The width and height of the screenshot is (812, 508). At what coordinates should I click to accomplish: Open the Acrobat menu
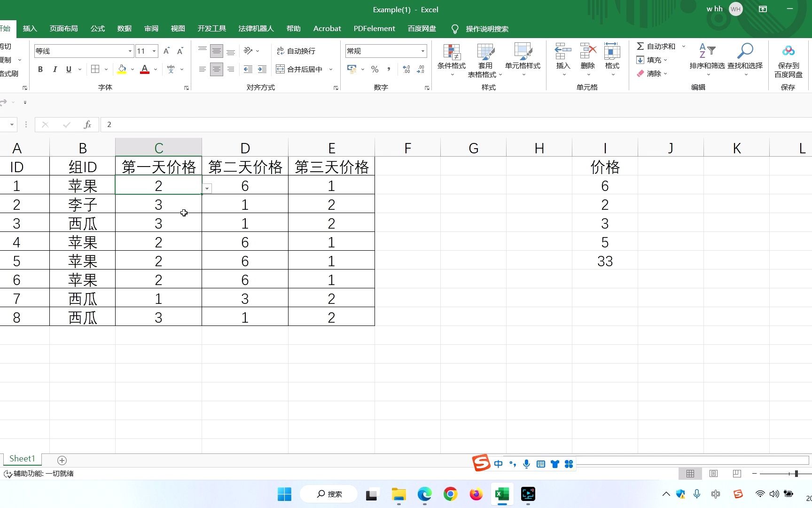(327, 28)
